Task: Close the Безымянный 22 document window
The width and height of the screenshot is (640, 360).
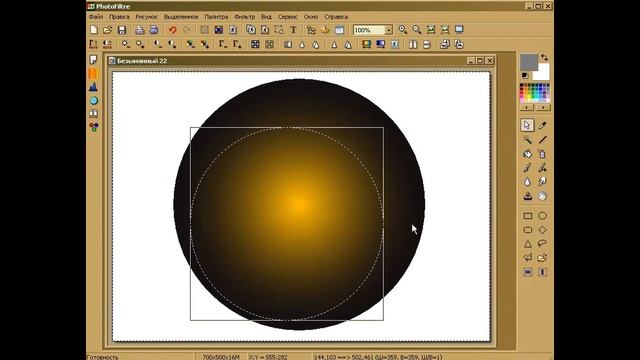Action: (490, 61)
